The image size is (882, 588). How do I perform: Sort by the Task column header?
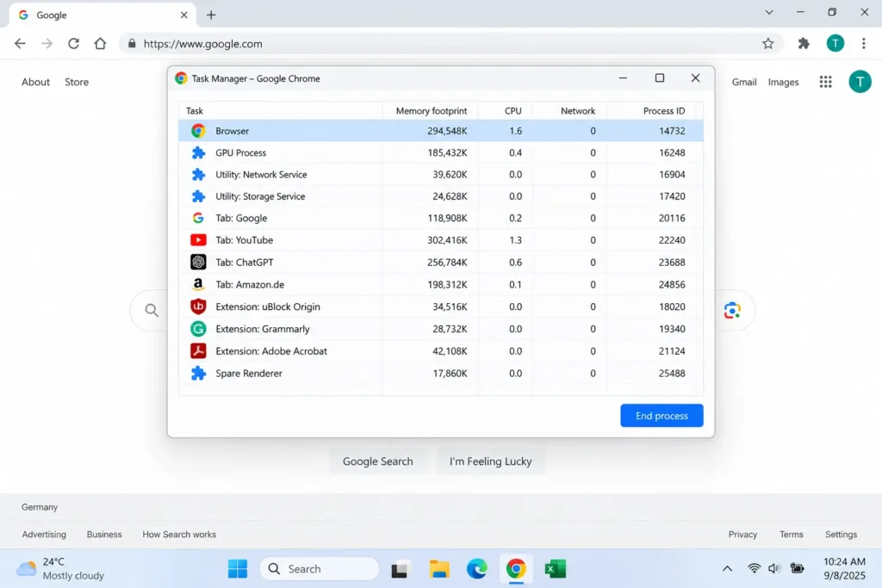(x=195, y=111)
